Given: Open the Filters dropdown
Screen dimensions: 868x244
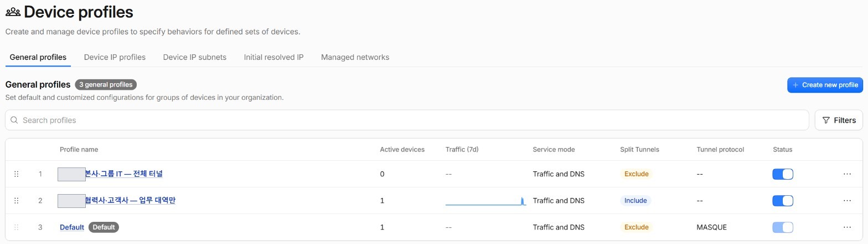Looking at the screenshot, I should click(839, 120).
